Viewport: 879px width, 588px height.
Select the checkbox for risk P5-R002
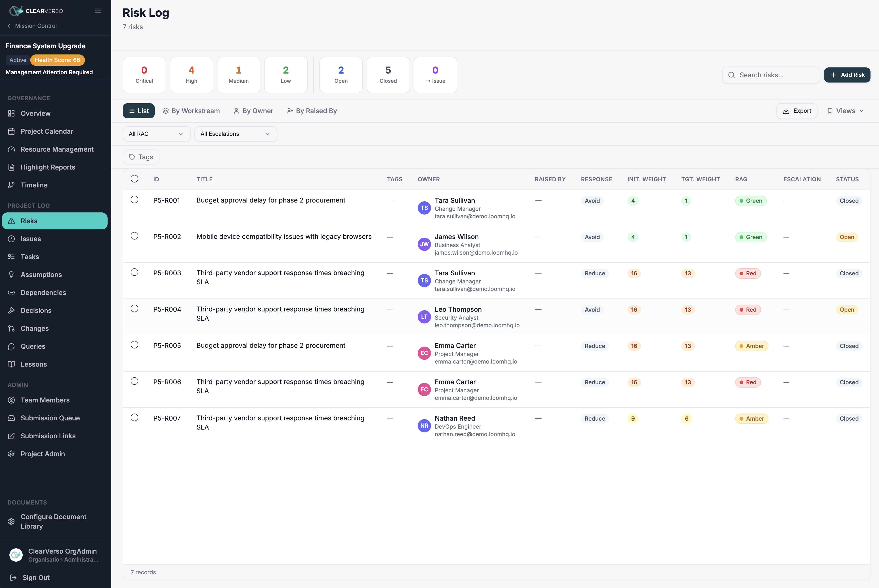point(134,236)
